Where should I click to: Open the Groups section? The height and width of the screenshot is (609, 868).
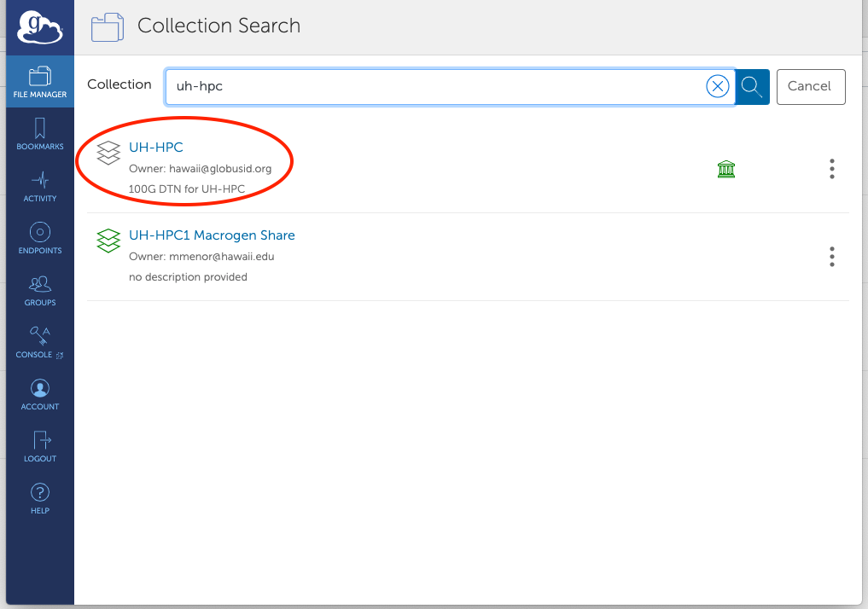tap(40, 290)
